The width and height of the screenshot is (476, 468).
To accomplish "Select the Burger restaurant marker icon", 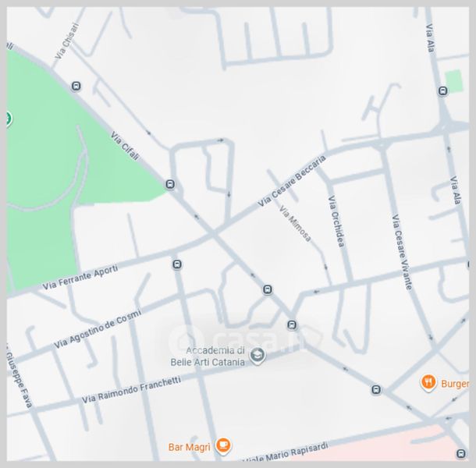I will 428,382.
